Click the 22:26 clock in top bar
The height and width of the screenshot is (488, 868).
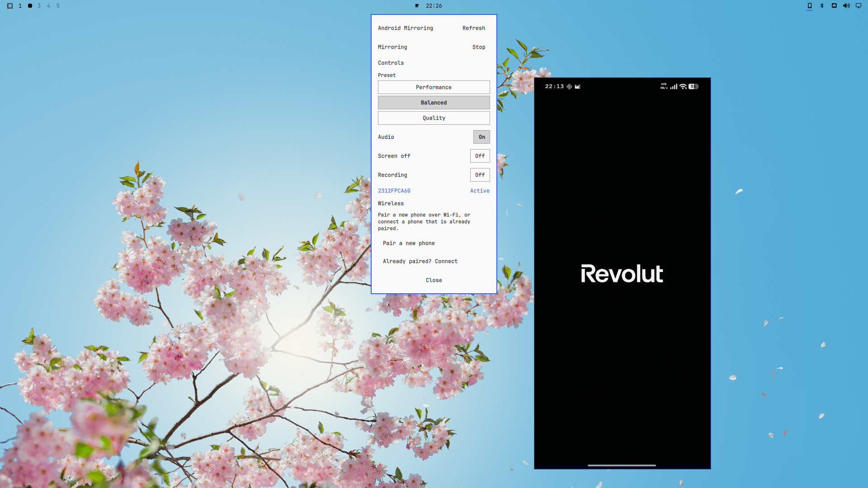[434, 6]
